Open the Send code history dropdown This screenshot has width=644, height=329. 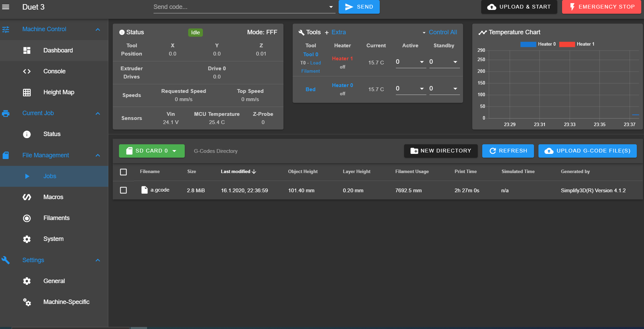[x=331, y=7]
